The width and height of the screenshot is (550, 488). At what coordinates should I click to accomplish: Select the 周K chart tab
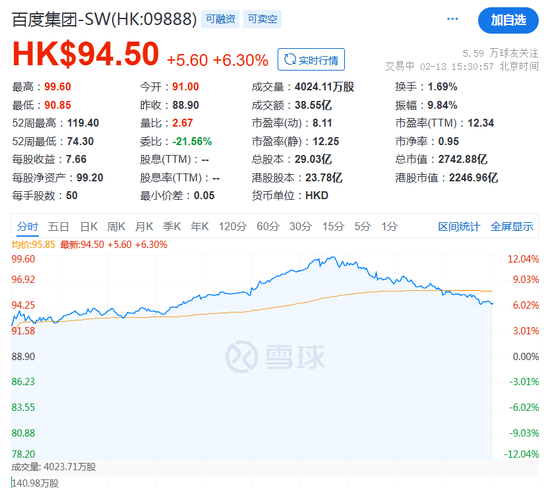point(116,227)
